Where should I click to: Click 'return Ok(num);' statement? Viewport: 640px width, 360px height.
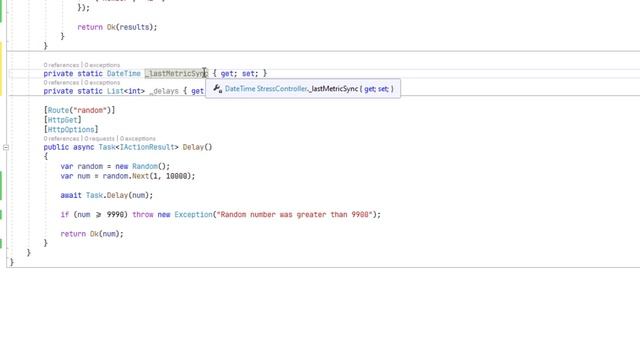(x=92, y=234)
